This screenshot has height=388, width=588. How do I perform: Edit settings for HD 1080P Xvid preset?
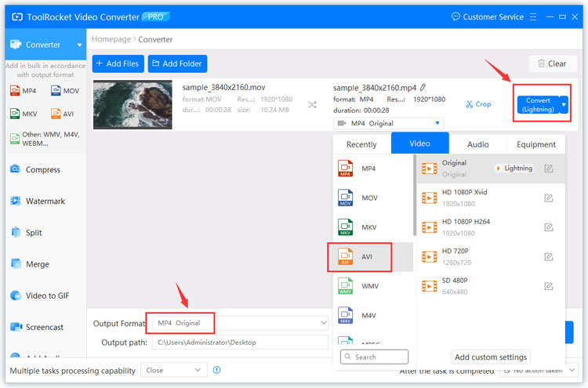pos(549,198)
